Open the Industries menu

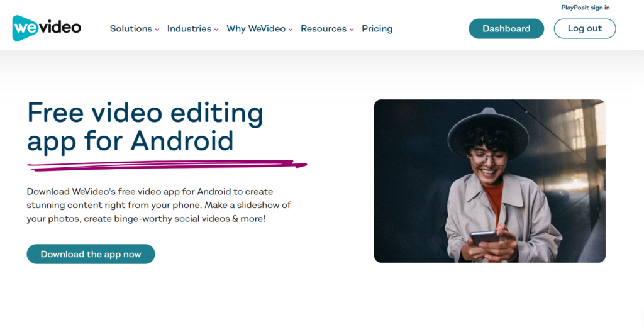pos(189,29)
